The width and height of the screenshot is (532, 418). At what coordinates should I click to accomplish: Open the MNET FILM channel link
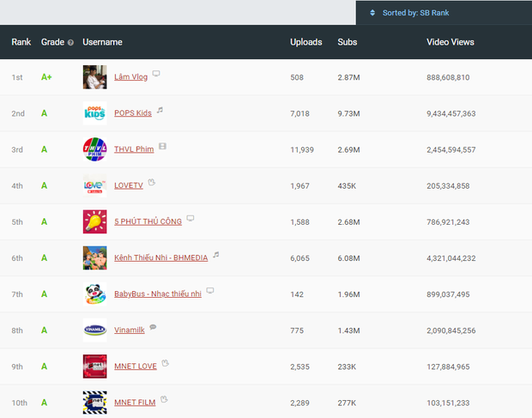pos(135,403)
